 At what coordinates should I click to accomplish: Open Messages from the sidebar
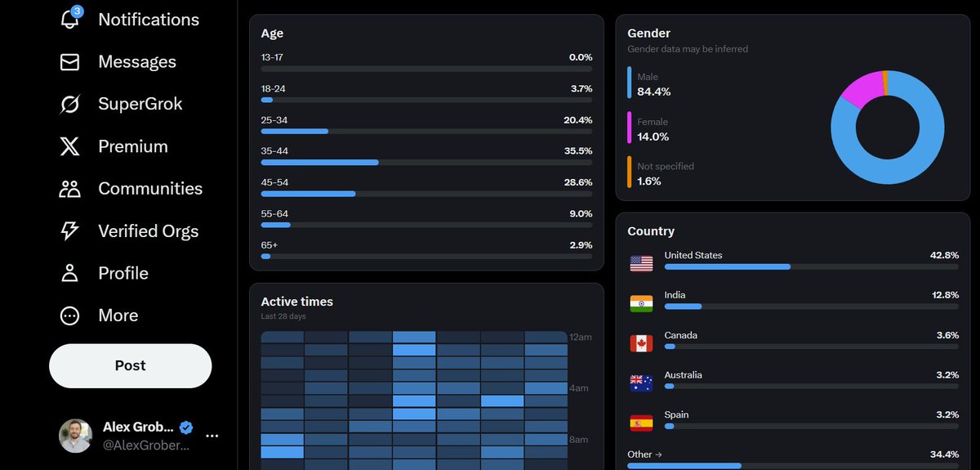[x=137, y=62]
